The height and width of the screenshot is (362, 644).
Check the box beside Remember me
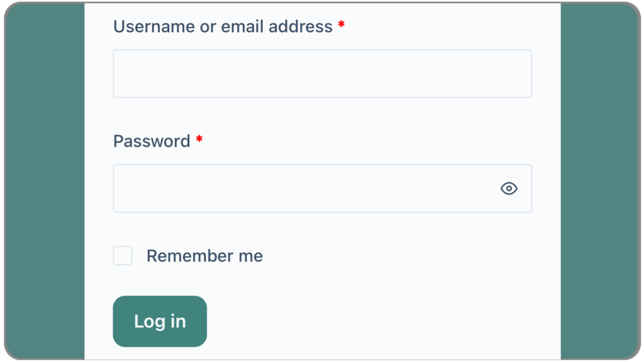click(123, 256)
